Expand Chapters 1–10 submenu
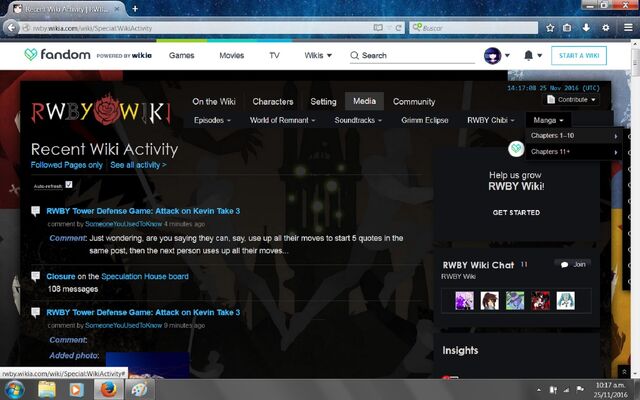Viewport: 640px width, 400px height. pyautogui.click(x=574, y=136)
